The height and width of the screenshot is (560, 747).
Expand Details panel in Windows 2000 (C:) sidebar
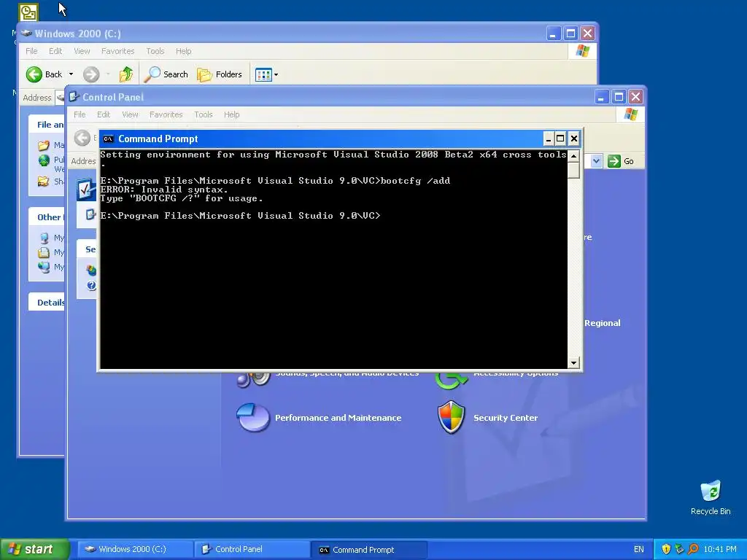47,303
